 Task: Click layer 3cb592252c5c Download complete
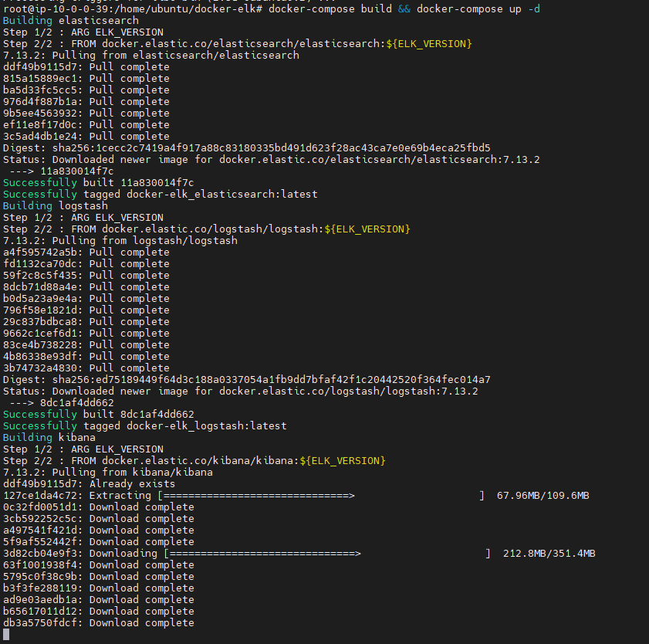tap(99, 519)
